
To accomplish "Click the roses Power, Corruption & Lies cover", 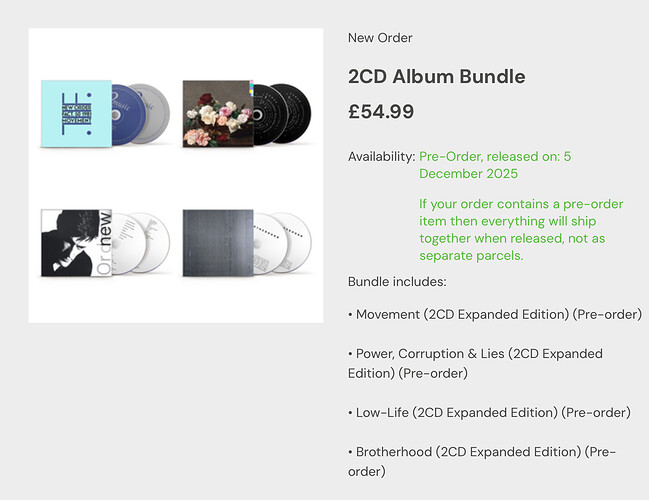I will click(x=216, y=114).
